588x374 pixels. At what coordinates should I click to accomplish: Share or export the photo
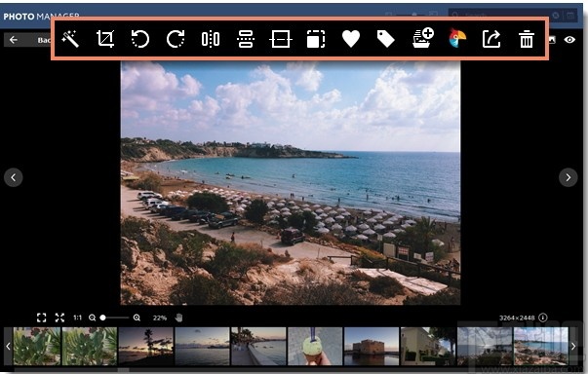coord(491,39)
